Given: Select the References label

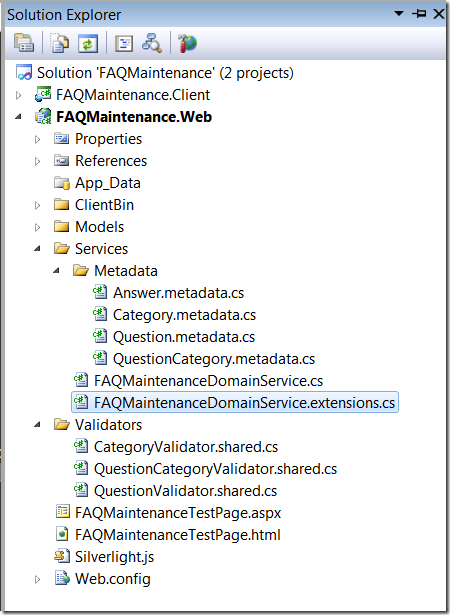Looking at the screenshot, I should point(111,161).
